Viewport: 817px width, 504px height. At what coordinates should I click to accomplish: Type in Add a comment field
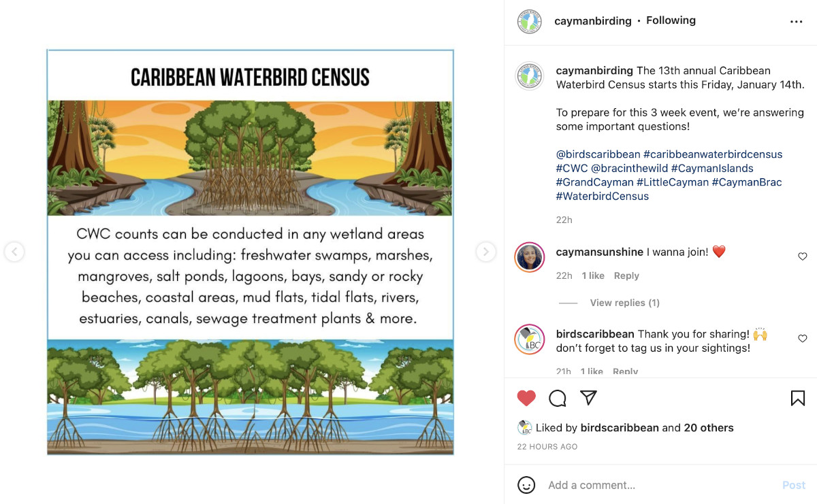(654, 485)
